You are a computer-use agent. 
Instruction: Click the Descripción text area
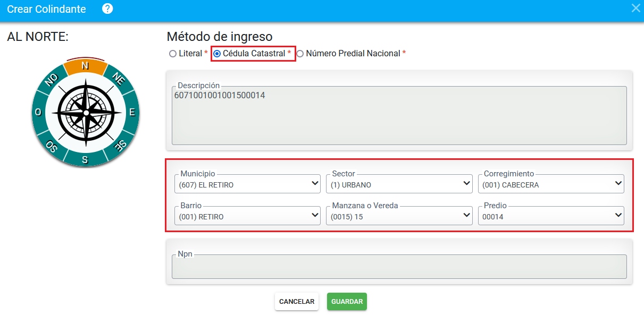point(399,116)
